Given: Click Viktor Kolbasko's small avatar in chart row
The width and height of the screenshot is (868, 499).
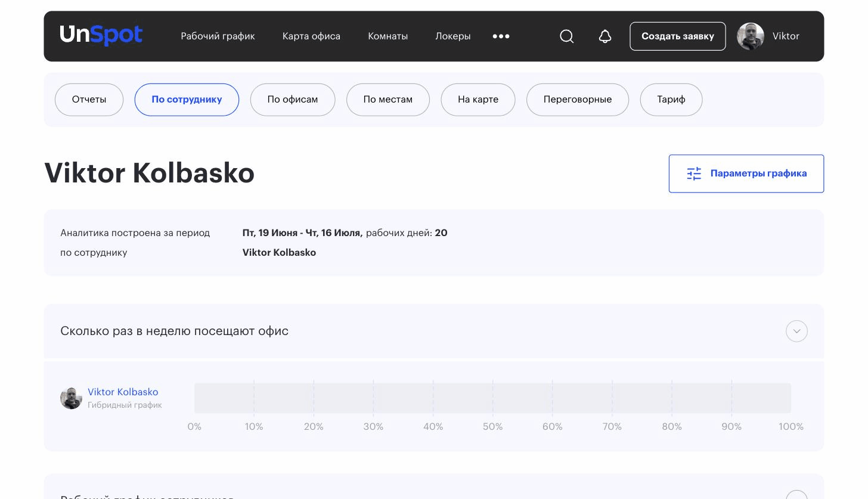Looking at the screenshot, I should pyautogui.click(x=71, y=398).
